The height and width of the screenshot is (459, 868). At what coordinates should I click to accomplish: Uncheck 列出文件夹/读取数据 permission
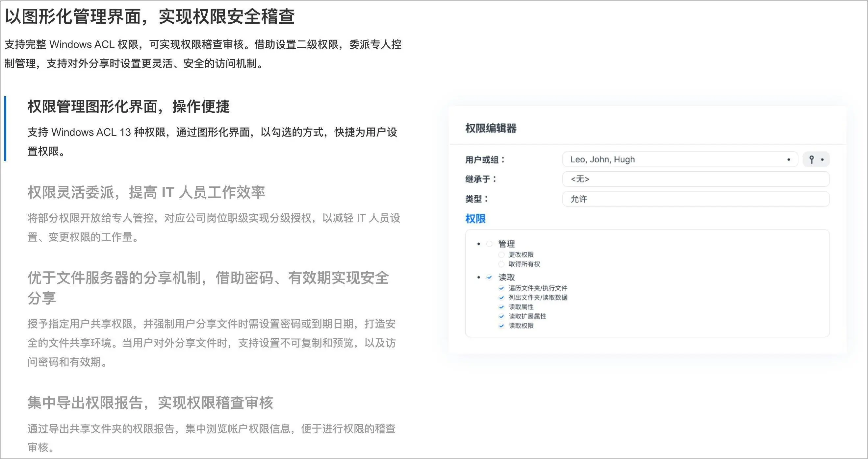click(501, 298)
